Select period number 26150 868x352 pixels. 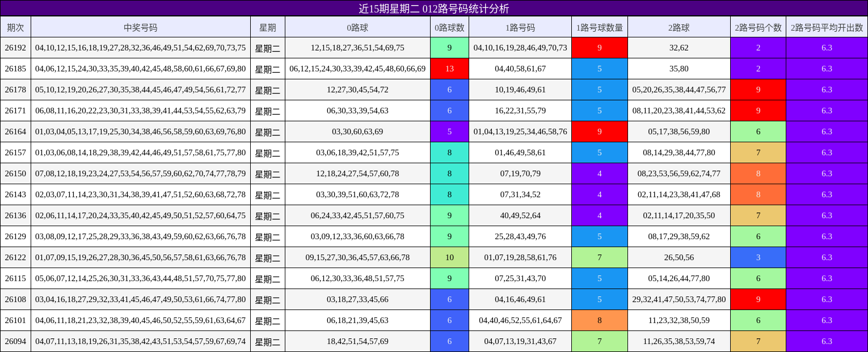15,173
